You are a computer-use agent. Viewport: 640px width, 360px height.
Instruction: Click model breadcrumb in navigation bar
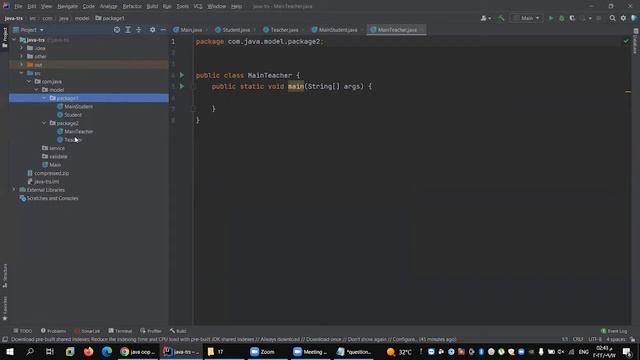tap(82, 18)
